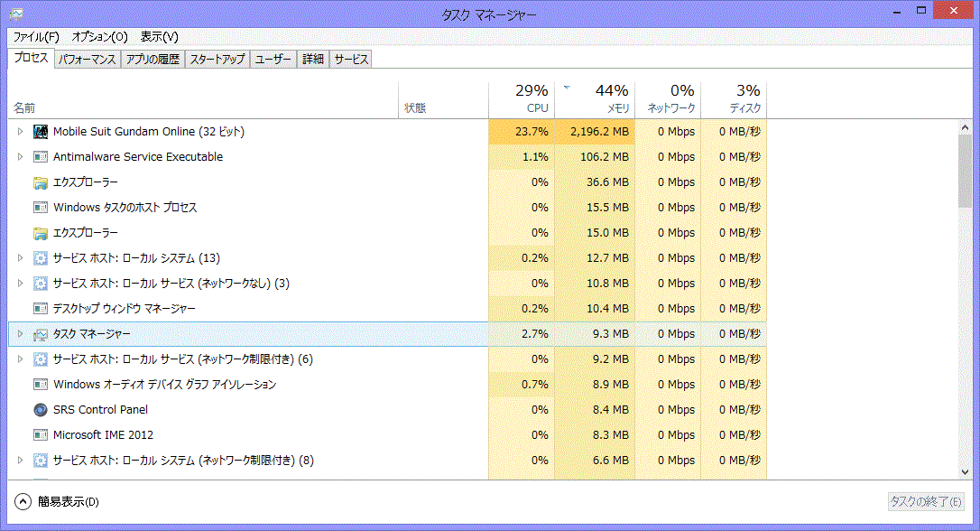
Task: Click the Windows オーディオ デバイス グラフ icon
Action: [x=40, y=385]
